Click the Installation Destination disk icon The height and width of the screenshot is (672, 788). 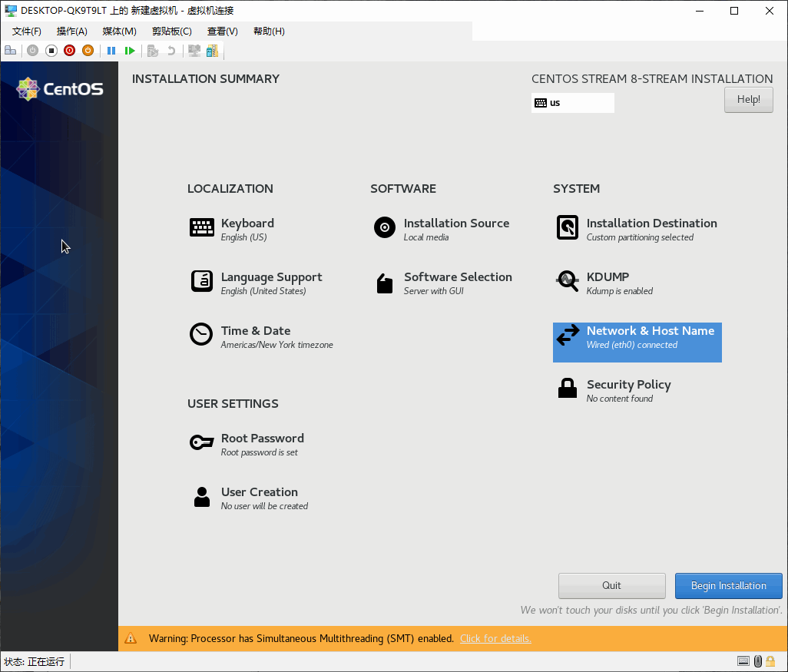[568, 227]
